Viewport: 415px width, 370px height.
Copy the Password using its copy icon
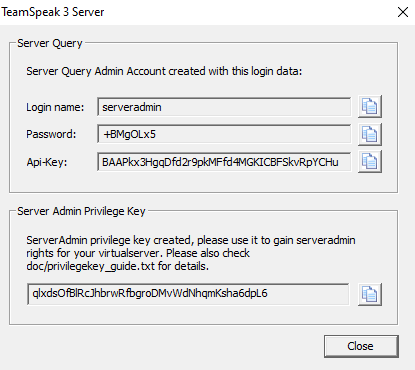click(370, 134)
